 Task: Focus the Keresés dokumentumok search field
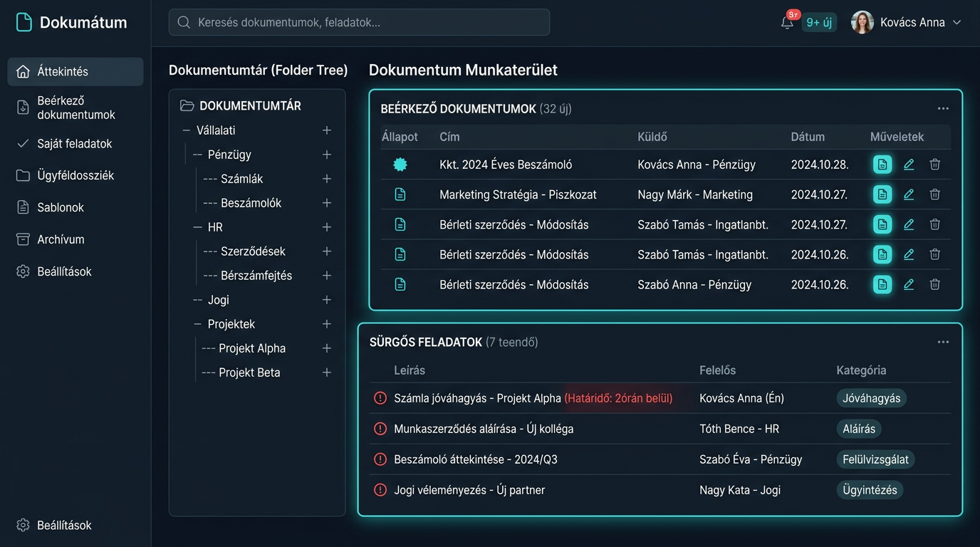[x=359, y=22]
